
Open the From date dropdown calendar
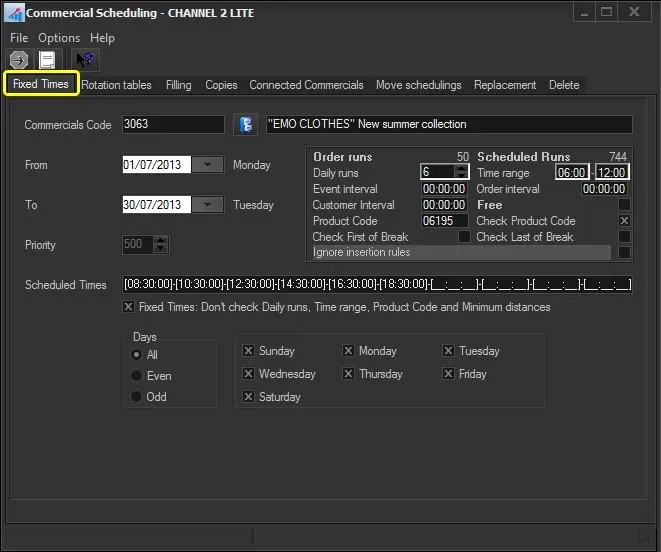click(x=207, y=165)
